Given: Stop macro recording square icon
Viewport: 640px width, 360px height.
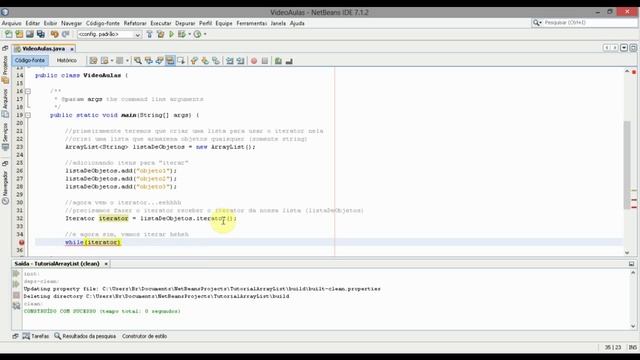Looking at the screenshot, I should 265,61.
